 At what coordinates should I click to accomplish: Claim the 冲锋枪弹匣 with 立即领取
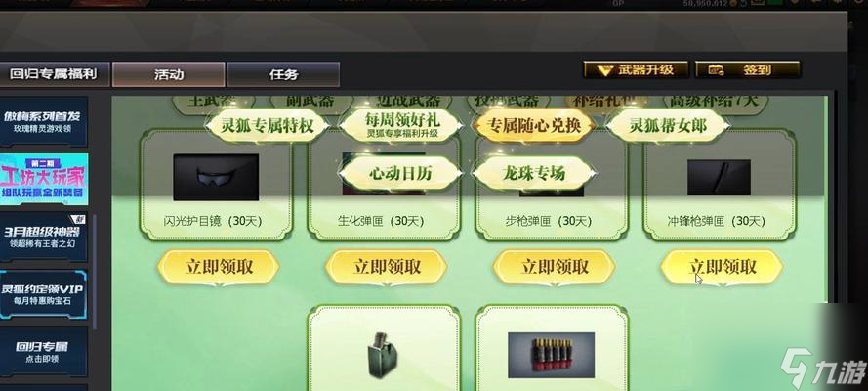click(722, 267)
